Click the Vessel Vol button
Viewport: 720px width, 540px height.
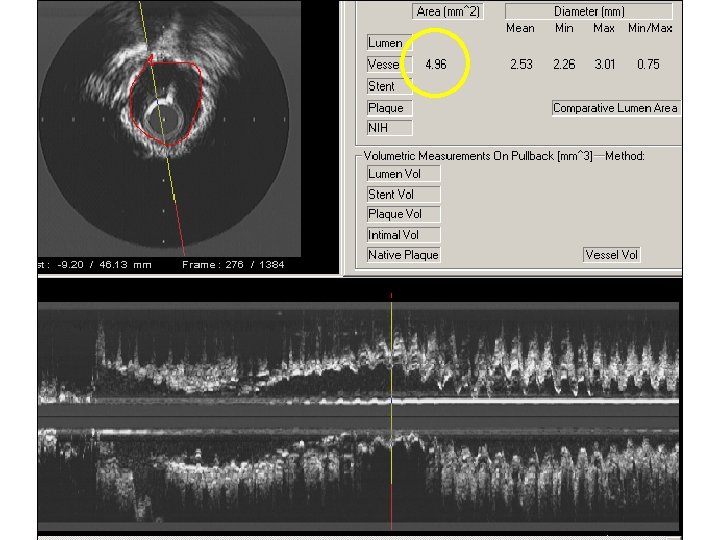[611, 255]
